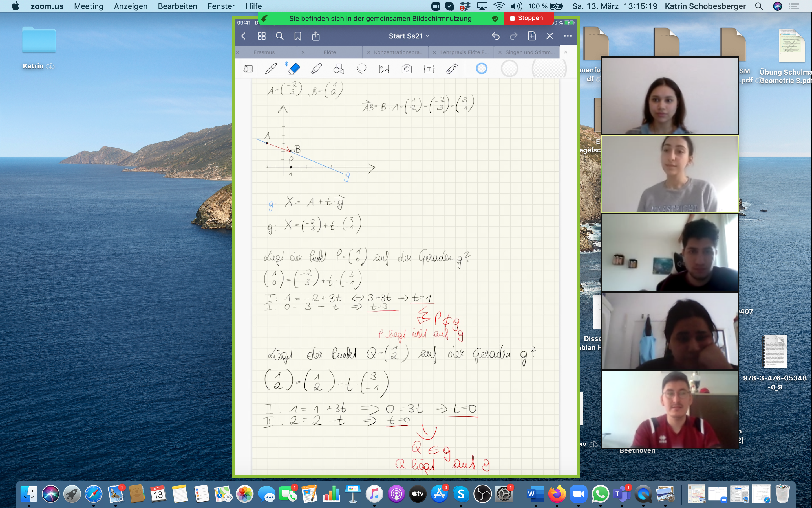Select the text box tool
This screenshot has width=812, height=508.
click(x=429, y=69)
